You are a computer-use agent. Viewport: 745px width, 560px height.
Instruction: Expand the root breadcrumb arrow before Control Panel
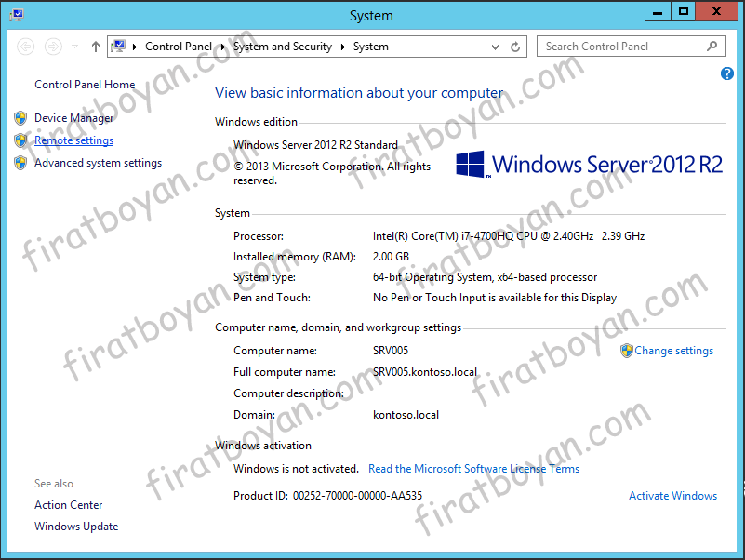[135, 47]
